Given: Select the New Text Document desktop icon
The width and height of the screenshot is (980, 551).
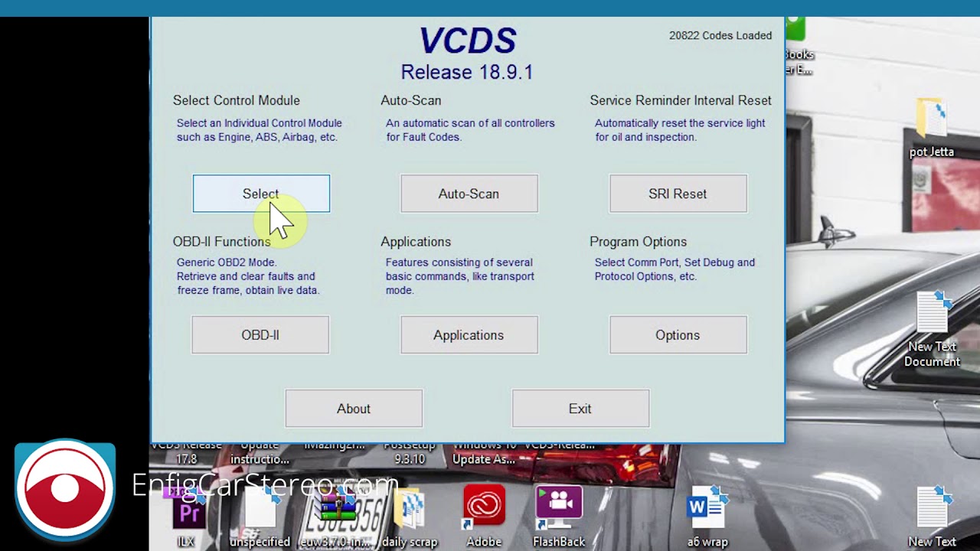Looking at the screenshot, I should [932, 329].
